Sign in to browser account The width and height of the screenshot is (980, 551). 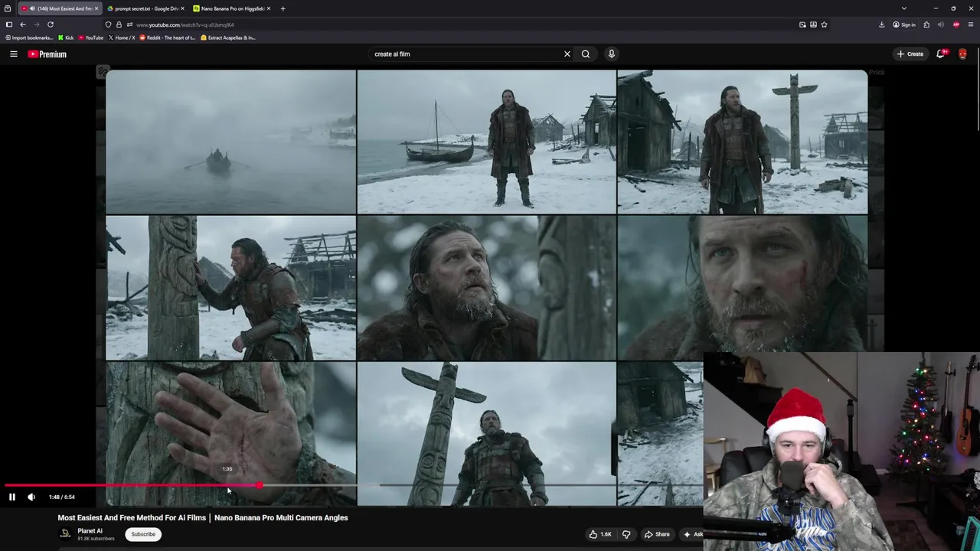click(x=904, y=24)
